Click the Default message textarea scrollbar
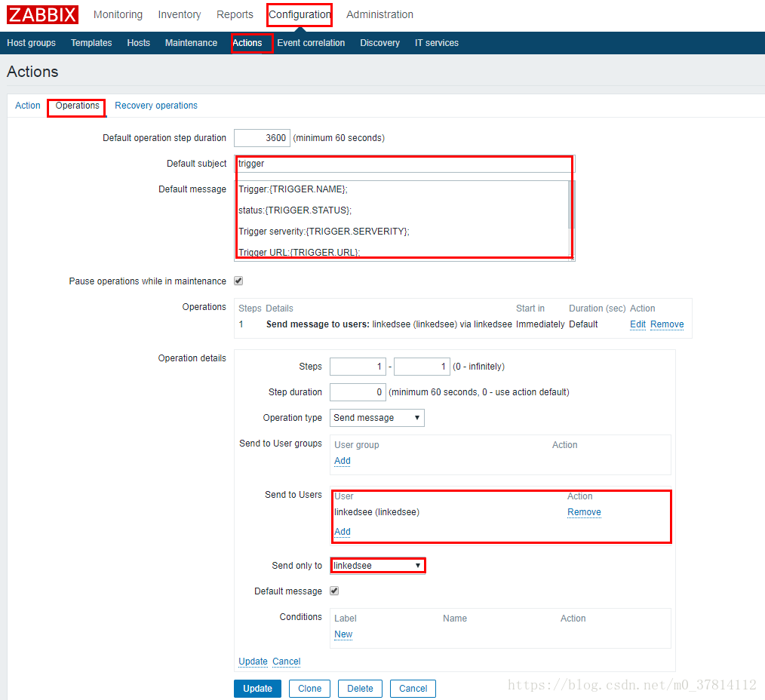 tap(571, 205)
